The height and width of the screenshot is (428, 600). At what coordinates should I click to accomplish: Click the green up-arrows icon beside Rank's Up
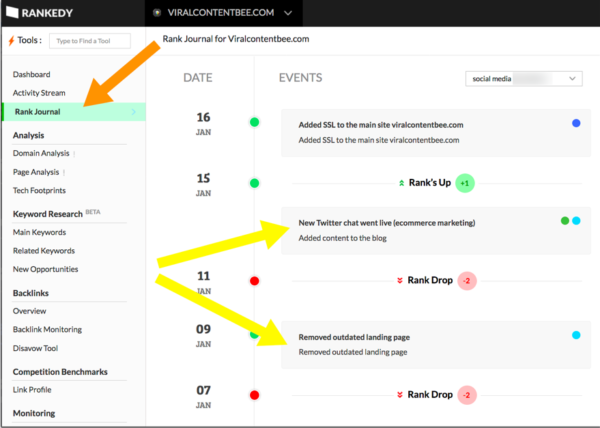[401, 183]
